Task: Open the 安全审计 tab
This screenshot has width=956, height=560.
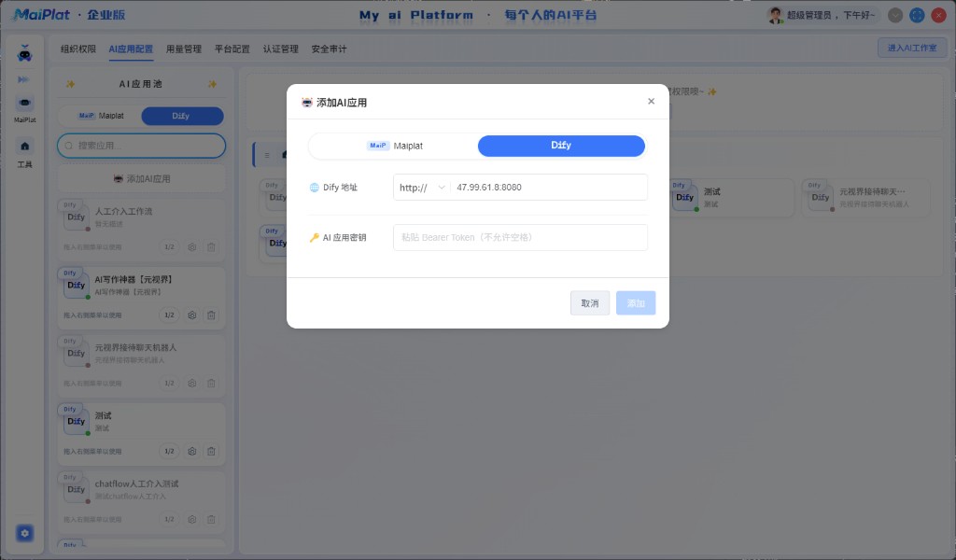Action: point(329,49)
